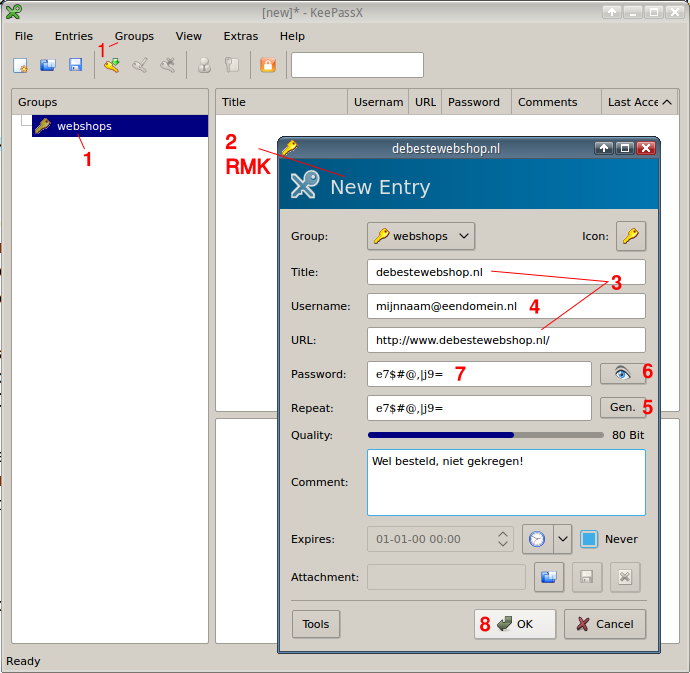Viewport: 690px width, 673px height.
Task: Click the New Database toolbar icon
Action: tap(20, 65)
